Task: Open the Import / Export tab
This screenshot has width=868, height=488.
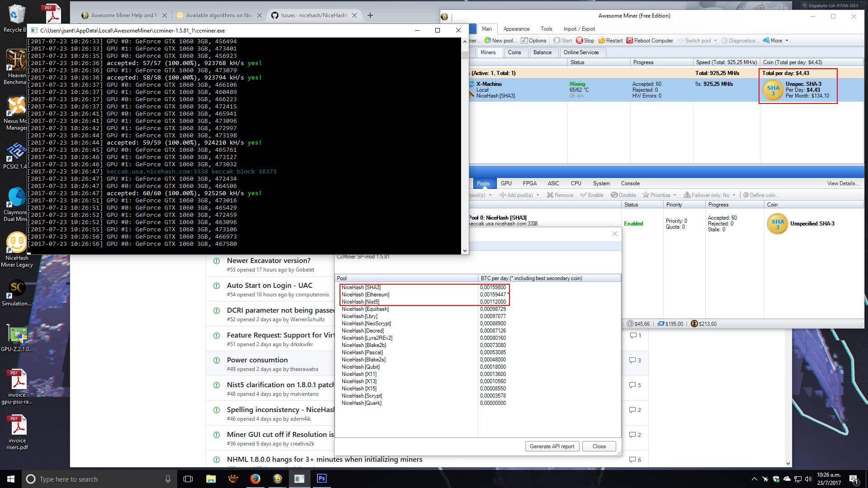Action: 579,29
